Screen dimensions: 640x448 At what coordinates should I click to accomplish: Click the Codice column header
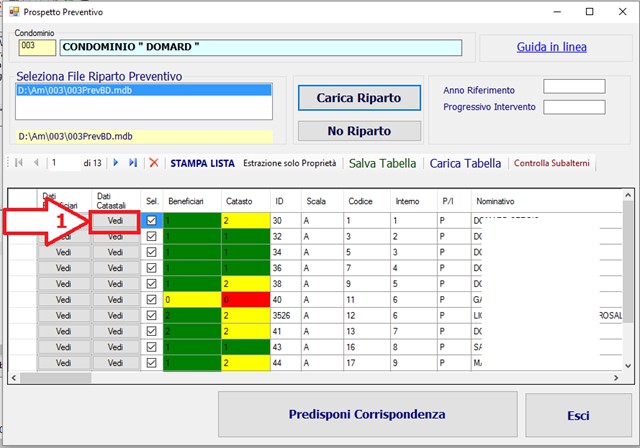pyautogui.click(x=367, y=201)
